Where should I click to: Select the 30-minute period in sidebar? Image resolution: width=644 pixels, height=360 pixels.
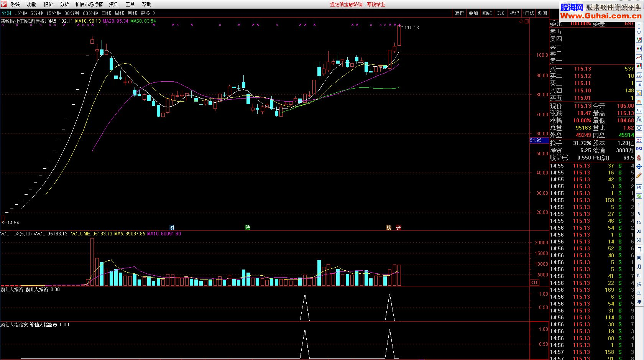coord(639,231)
